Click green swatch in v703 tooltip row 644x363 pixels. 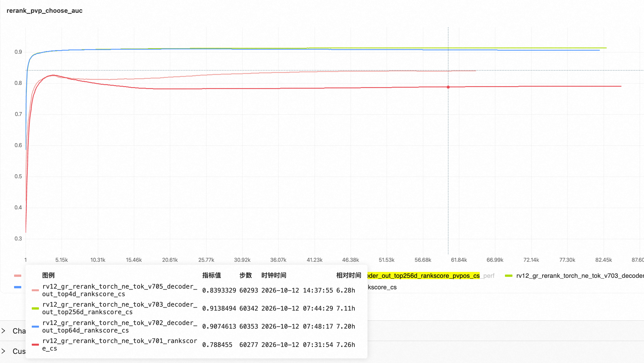pos(35,308)
